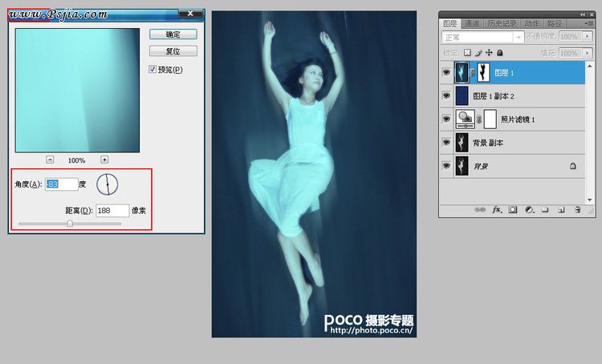
Task: Hide the 图层 1 layer
Action: 446,72
